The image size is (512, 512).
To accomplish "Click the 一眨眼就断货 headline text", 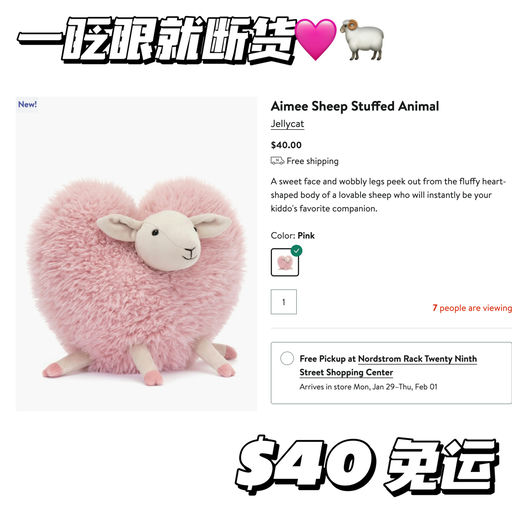I will (157, 40).
